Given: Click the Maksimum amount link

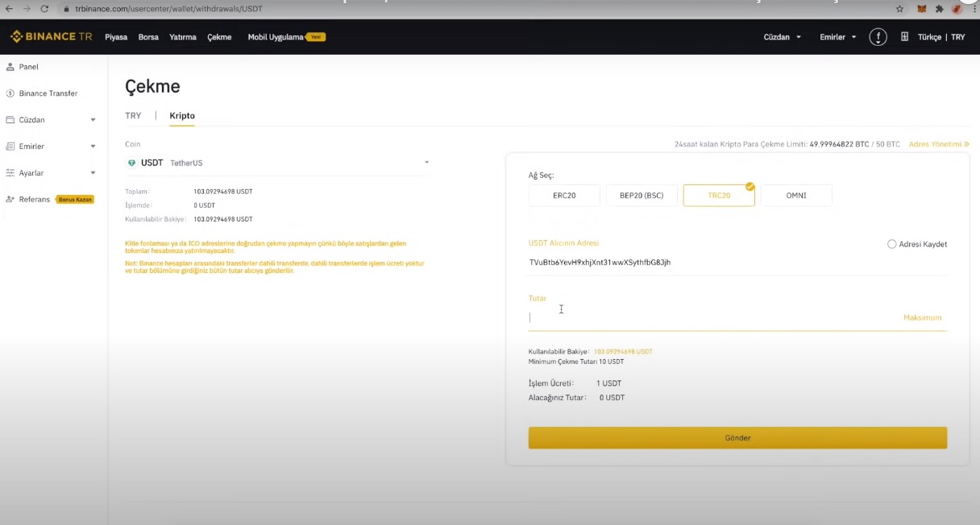Looking at the screenshot, I should coord(922,317).
